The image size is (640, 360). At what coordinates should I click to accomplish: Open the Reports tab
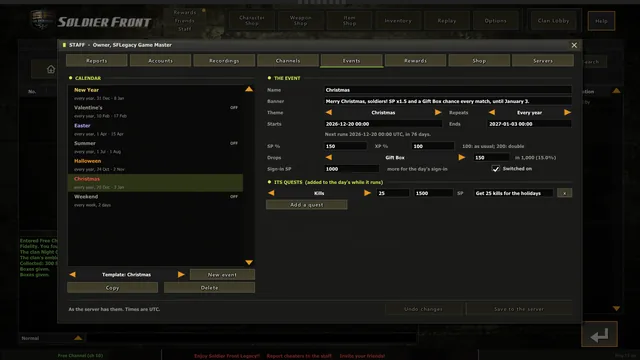(97, 60)
